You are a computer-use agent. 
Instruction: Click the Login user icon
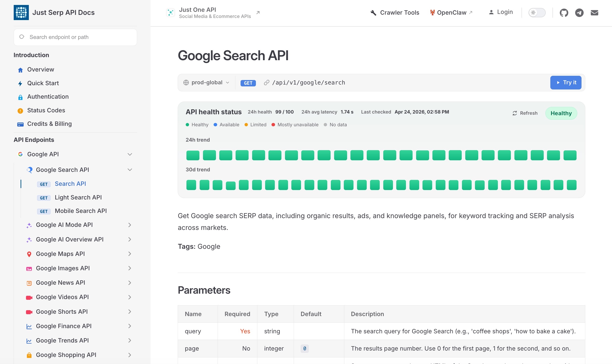[491, 12]
